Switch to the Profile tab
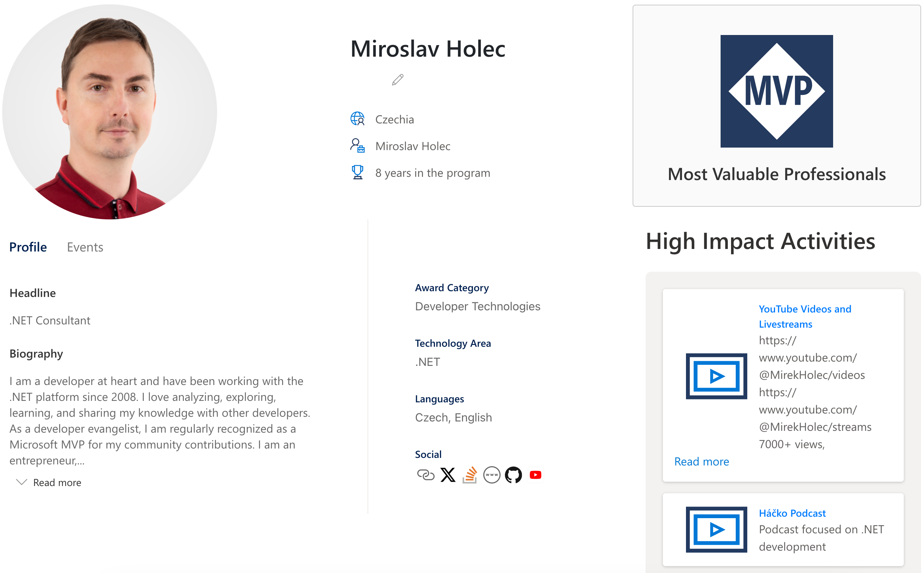The height and width of the screenshot is (573, 924). point(28,247)
